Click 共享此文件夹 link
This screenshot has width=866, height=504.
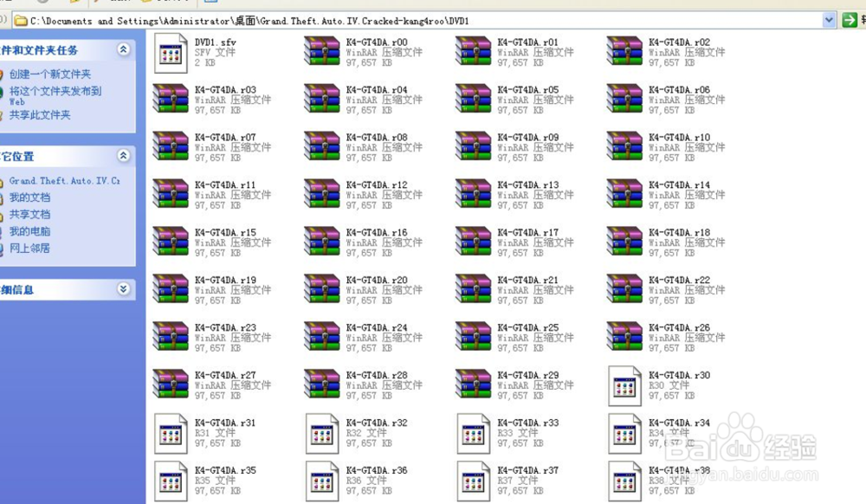coord(40,115)
